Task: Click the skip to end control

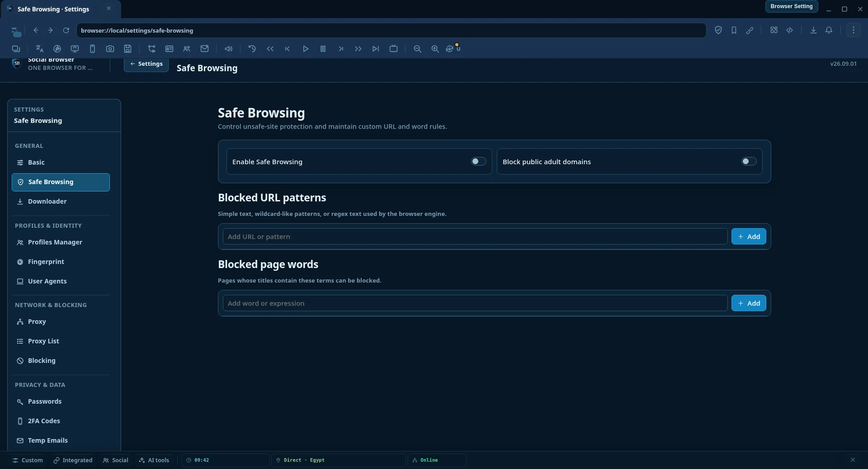Action: coord(376,49)
